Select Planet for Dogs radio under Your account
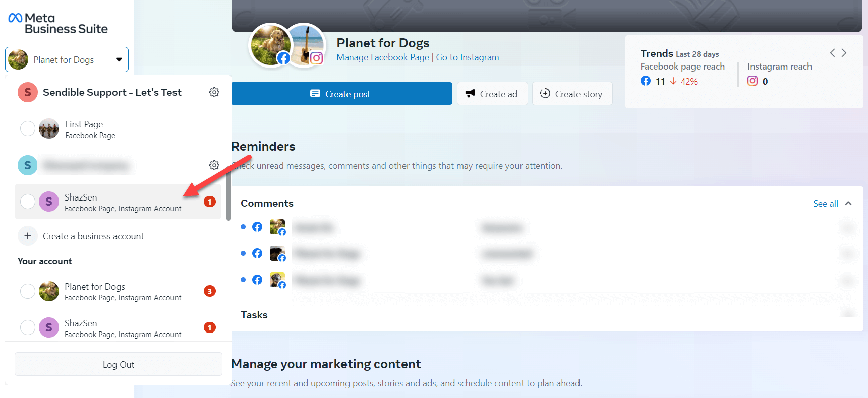Image resolution: width=868 pixels, height=398 pixels. (x=28, y=291)
